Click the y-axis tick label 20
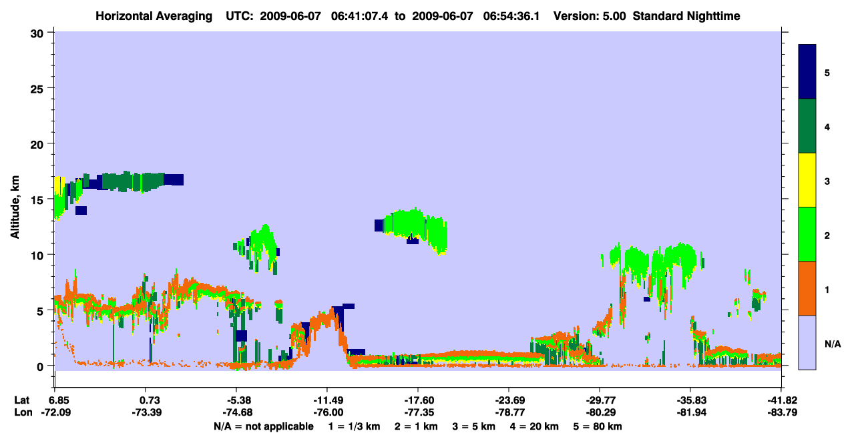 click(39, 144)
